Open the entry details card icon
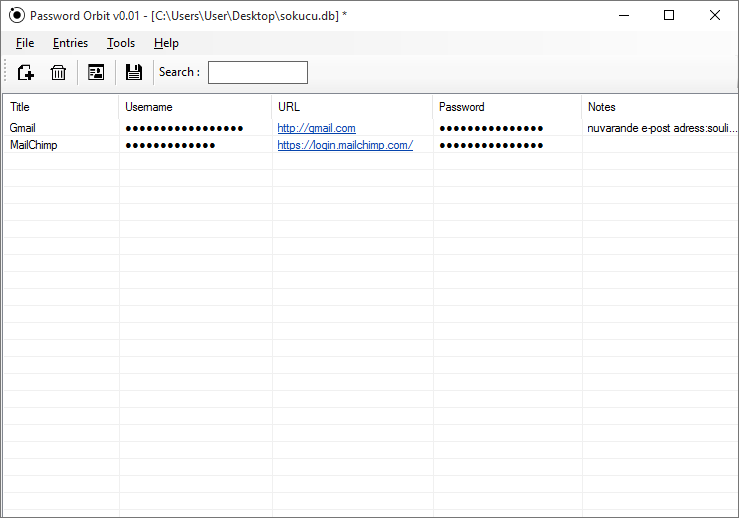The height and width of the screenshot is (518, 739). click(96, 73)
